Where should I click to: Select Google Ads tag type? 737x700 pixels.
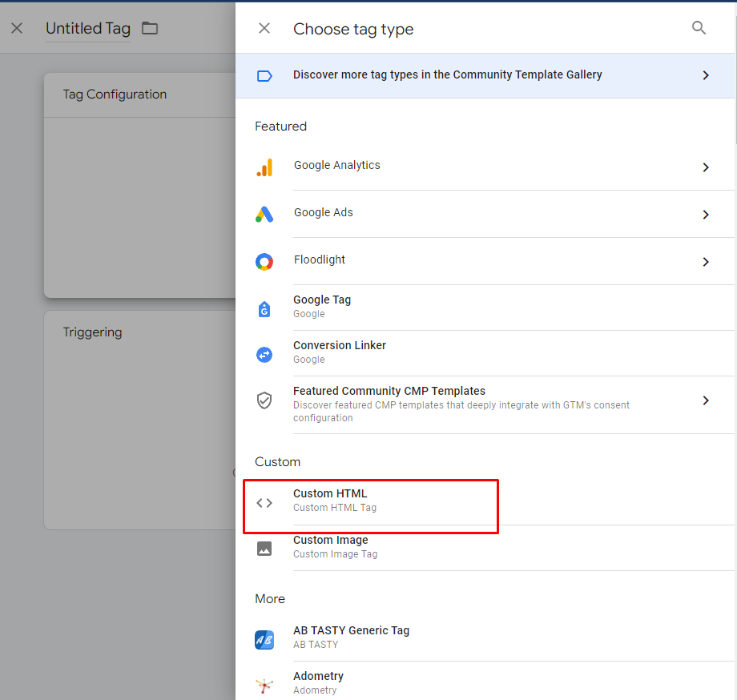pyautogui.click(x=485, y=214)
